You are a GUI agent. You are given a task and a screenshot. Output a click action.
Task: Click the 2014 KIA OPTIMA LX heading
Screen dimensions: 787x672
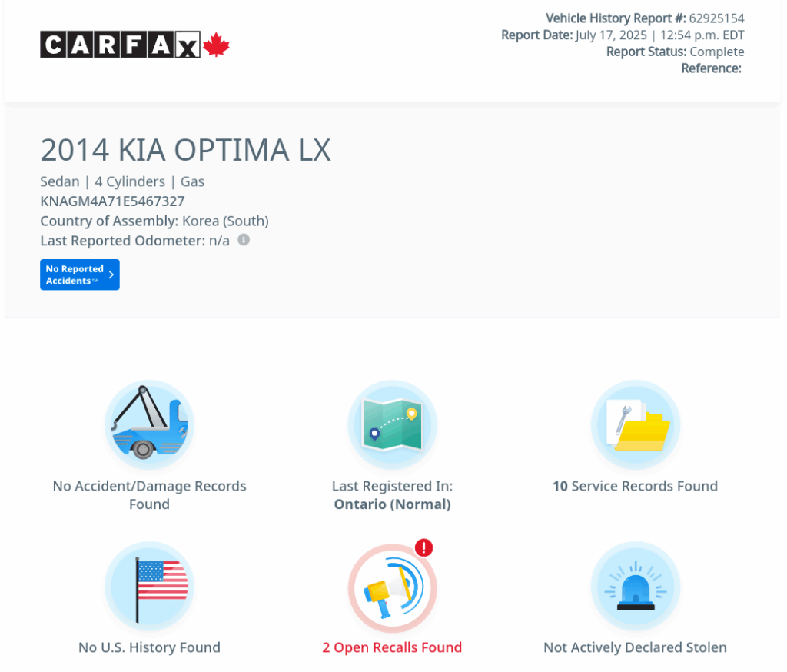pos(185,150)
